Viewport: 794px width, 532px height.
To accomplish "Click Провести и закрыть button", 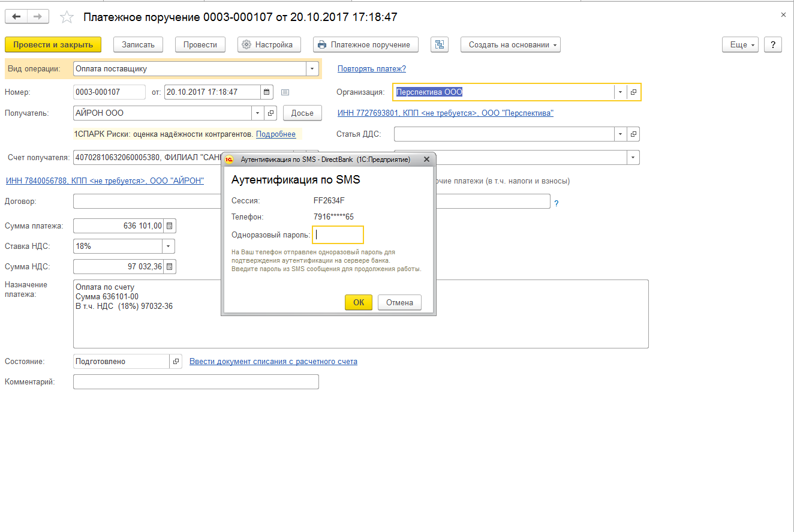I will click(x=53, y=44).
